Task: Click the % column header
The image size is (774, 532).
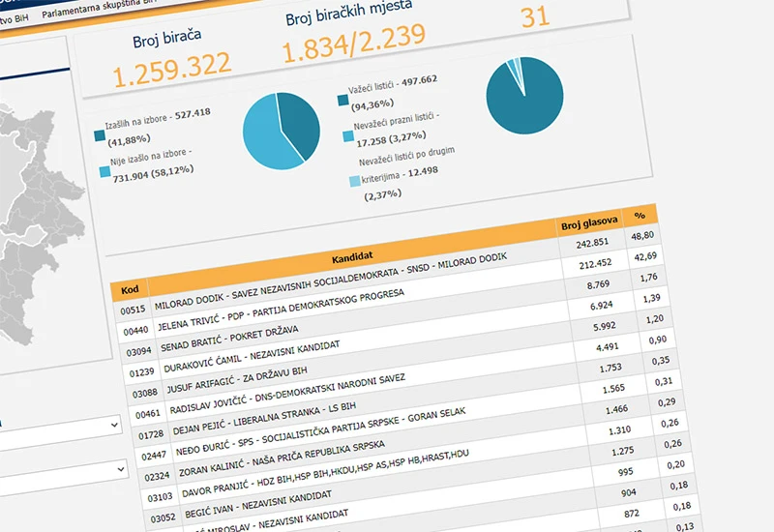Action: pos(640,215)
